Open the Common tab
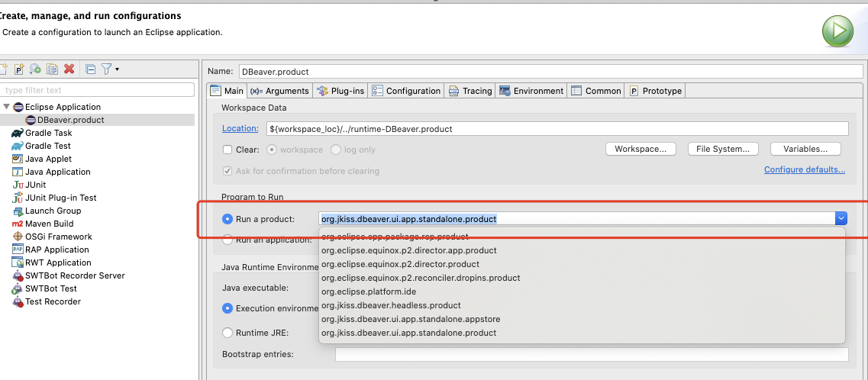This screenshot has width=868, height=380. (596, 91)
